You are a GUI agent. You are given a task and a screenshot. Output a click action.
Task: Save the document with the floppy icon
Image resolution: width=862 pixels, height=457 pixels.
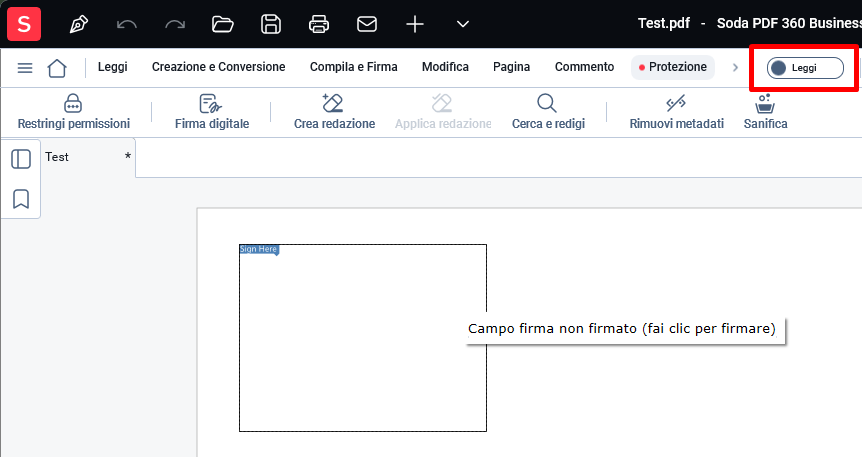[x=270, y=24]
